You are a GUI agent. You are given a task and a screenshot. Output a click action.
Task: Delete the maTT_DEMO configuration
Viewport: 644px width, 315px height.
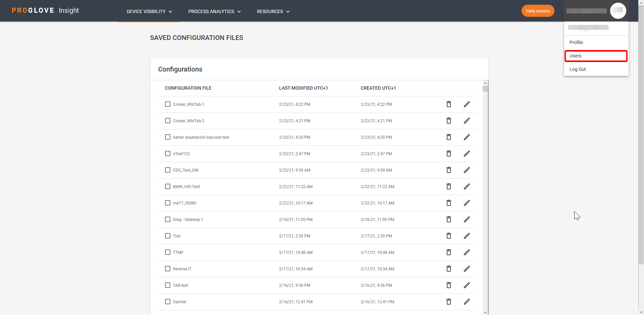pyautogui.click(x=448, y=203)
